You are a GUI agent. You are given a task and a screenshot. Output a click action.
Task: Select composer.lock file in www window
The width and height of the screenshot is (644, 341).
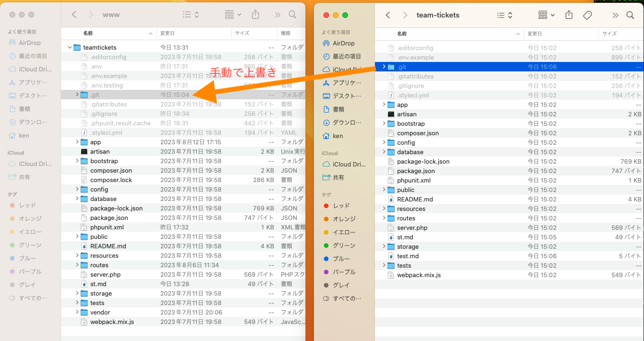coord(111,180)
